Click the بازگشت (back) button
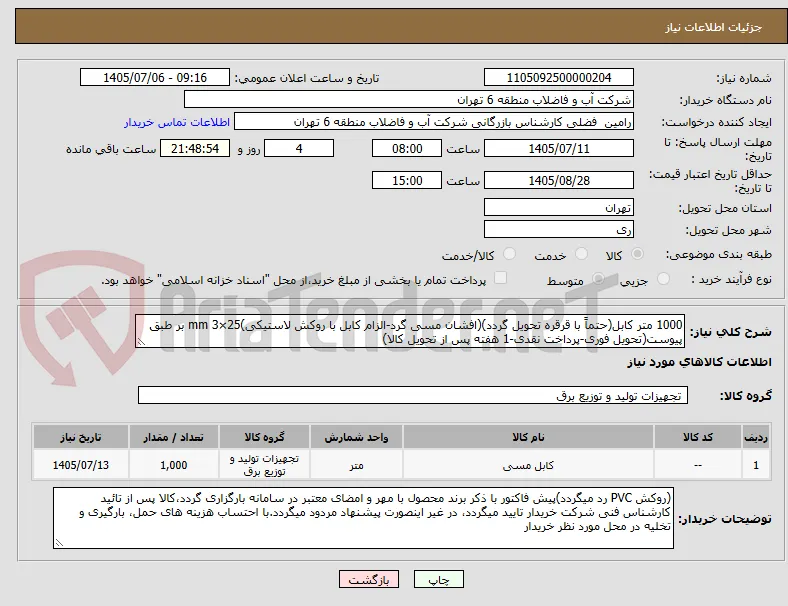The width and height of the screenshot is (788, 606). [369, 579]
